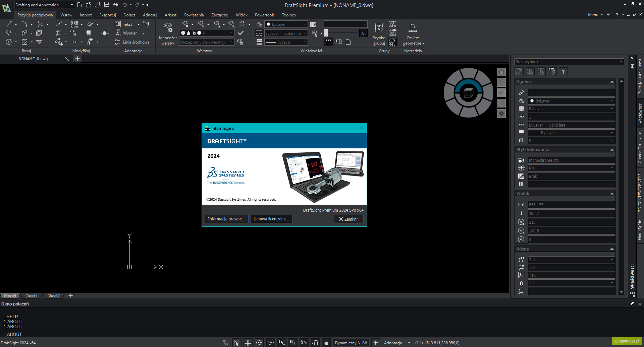
Task: Click the Quick select icon in properties
Action: (x=552, y=72)
